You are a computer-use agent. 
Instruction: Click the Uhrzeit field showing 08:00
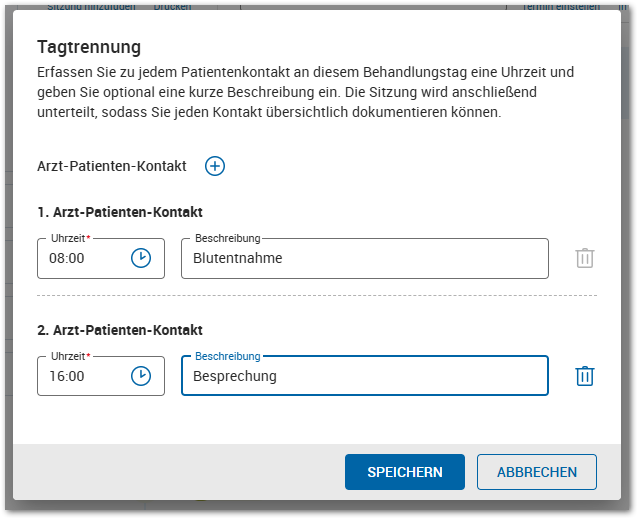101,258
